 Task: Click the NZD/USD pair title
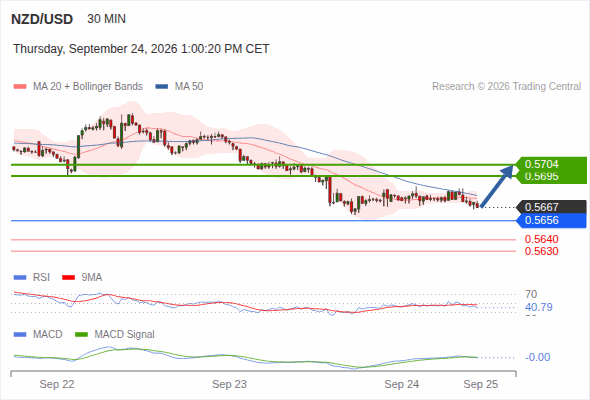[x=42, y=19]
